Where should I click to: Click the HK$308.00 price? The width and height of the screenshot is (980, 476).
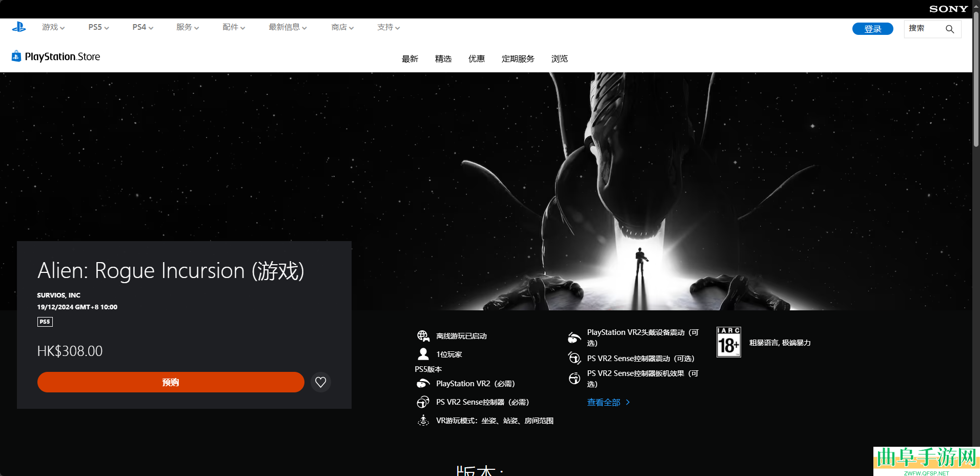coord(70,351)
